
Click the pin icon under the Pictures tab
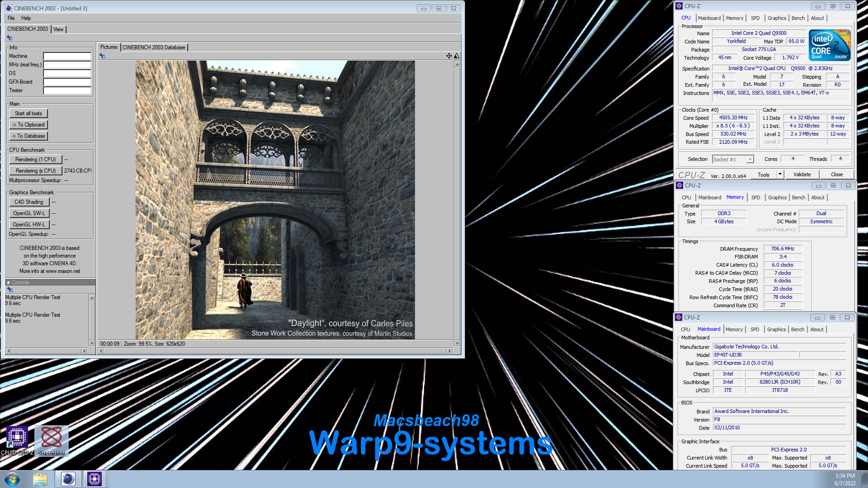click(x=102, y=56)
